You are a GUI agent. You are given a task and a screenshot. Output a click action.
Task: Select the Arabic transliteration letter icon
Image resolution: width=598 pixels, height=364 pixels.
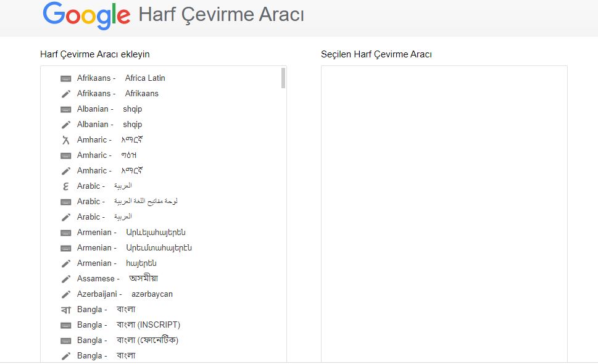(65, 186)
